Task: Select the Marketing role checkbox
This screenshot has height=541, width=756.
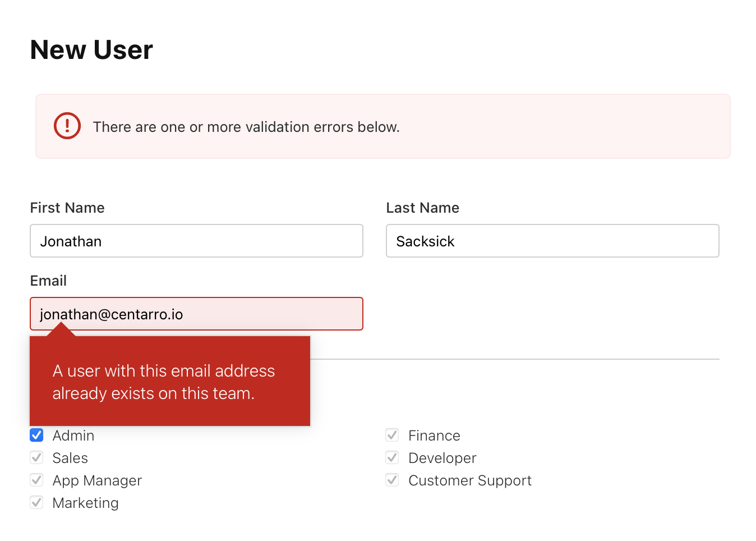Action: coord(36,502)
